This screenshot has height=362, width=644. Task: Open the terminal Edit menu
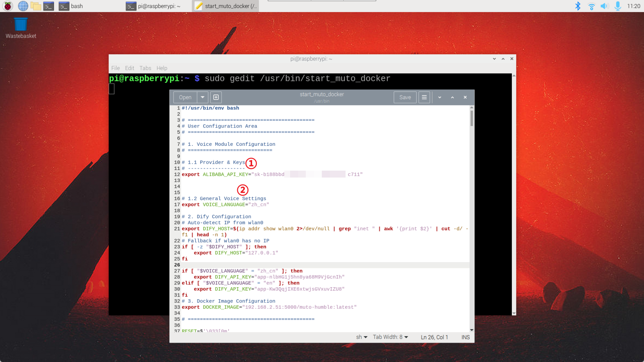click(x=130, y=68)
